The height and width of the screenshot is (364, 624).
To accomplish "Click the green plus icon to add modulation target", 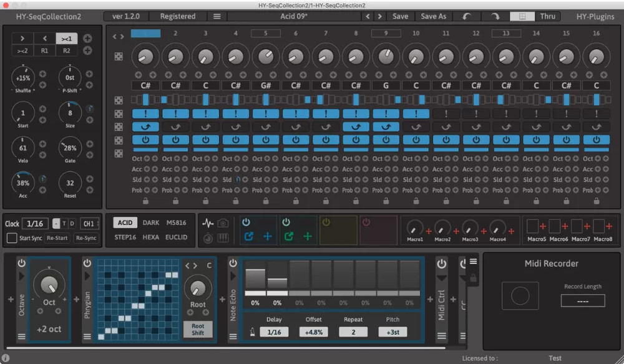I will tap(307, 236).
